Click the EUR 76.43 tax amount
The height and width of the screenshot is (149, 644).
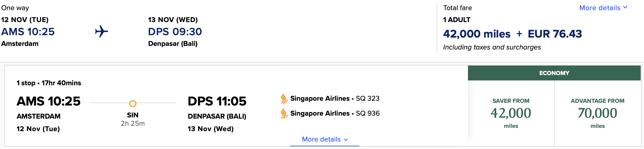tap(555, 34)
